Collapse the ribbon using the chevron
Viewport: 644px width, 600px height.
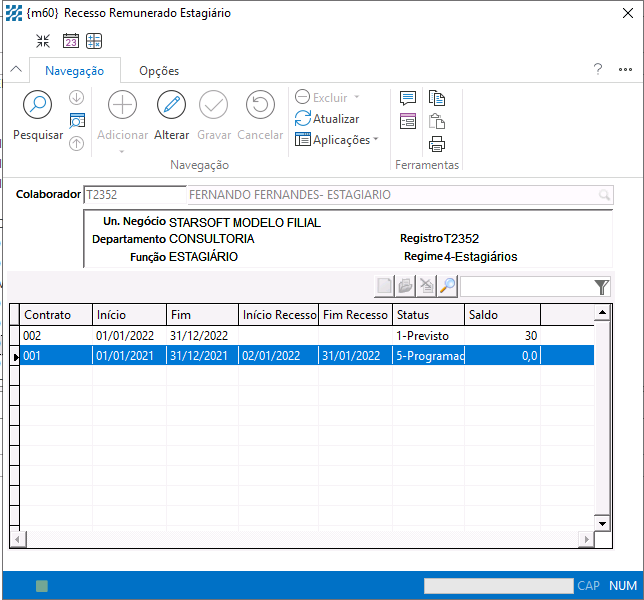tap(15, 70)
